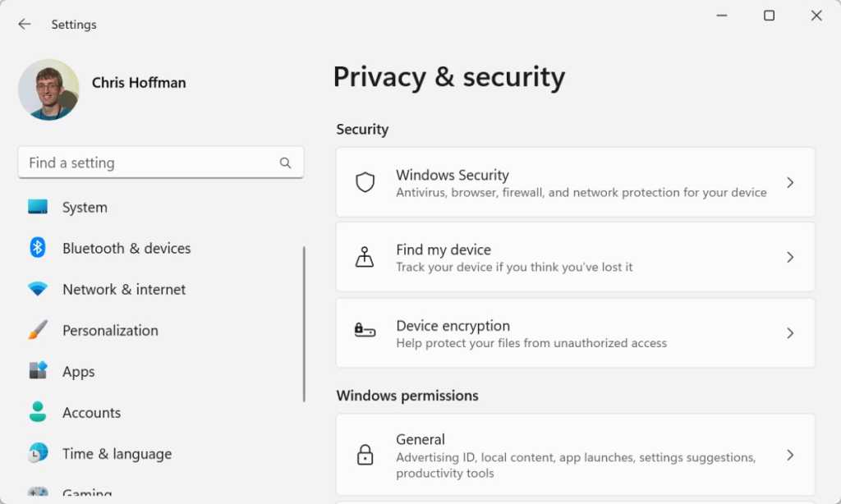The width and height of the screenshot is (841, 504).
Task: Expand the General permissions entry chevron
Action: click(x=790, y=455)
